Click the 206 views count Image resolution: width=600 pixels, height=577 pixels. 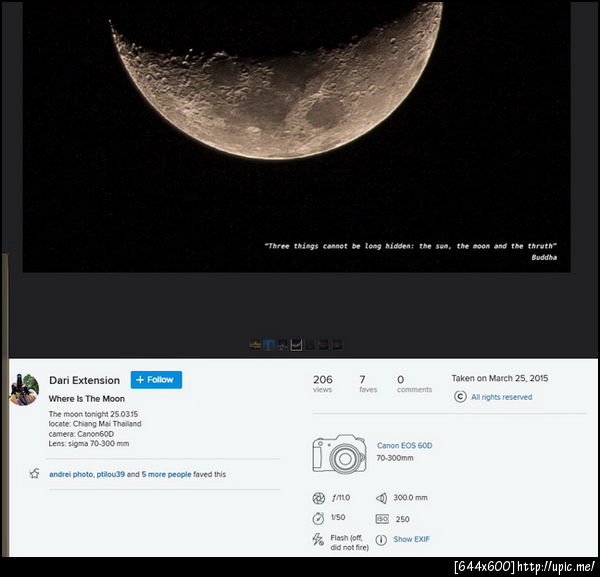[323, 384]
